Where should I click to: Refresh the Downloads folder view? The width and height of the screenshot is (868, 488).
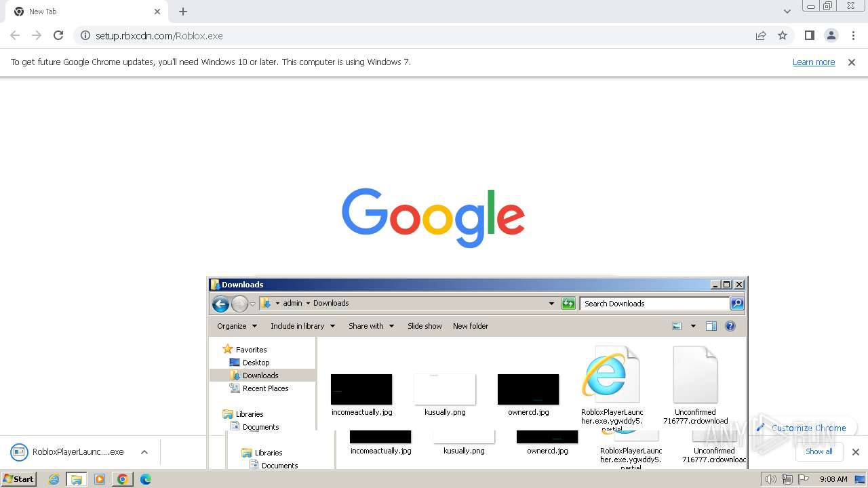[x=568, y=304]
